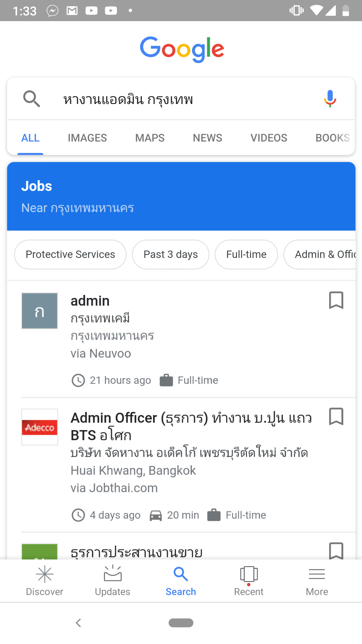Image resolution: width=362 pixels, height=644 pixels.
Task: Switch to the IMAGES results tab
Action: pyautogui.click(x=87, y=138)
